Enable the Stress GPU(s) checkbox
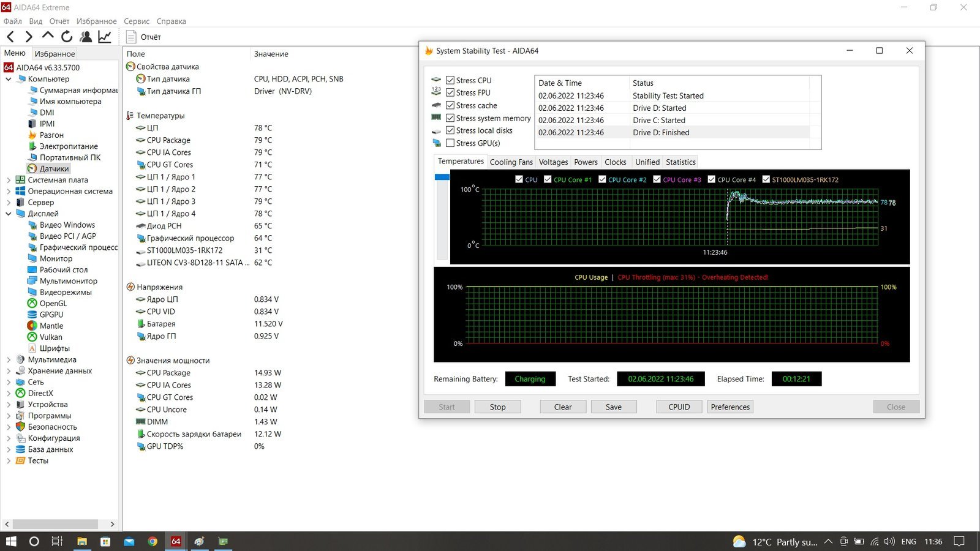This screenshot has width=980, height=551. tap(450, 143)
